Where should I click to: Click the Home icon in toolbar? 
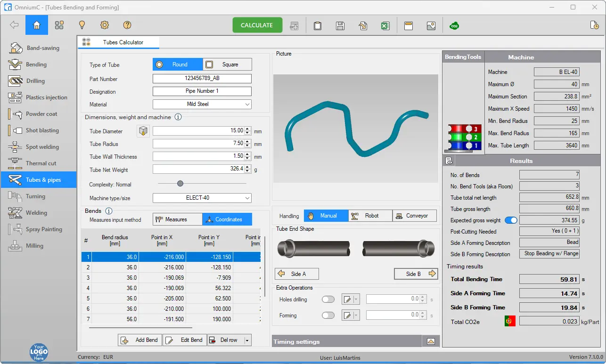point(37,25)
